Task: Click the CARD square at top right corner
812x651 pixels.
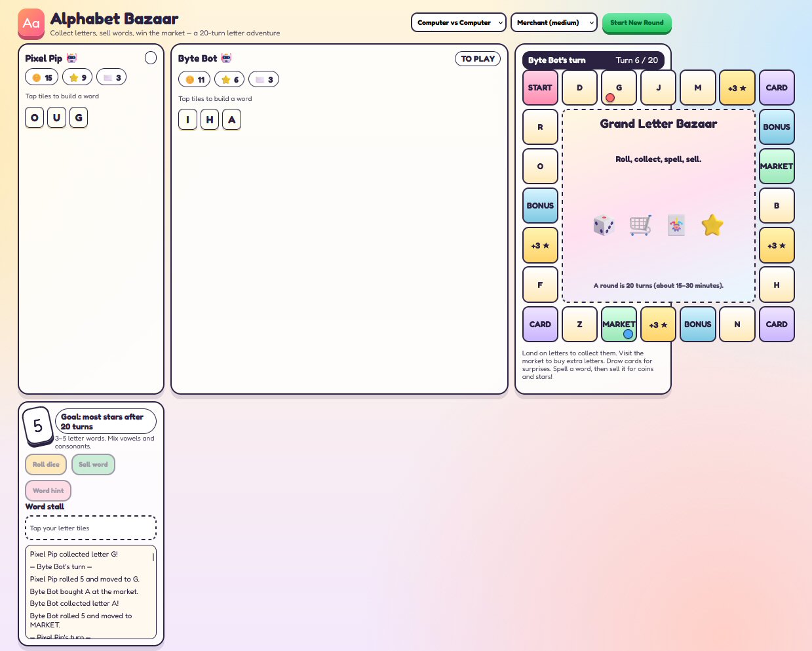Action: (x=777, y=88)
